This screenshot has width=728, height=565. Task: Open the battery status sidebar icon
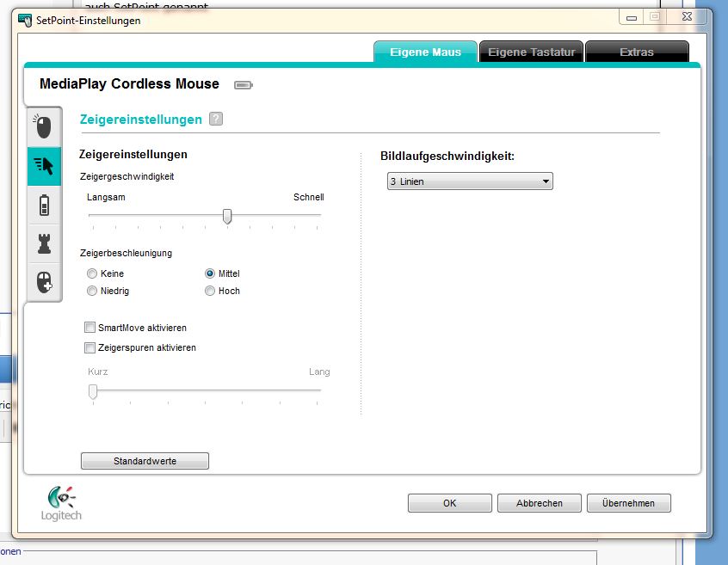pos(44,205)
